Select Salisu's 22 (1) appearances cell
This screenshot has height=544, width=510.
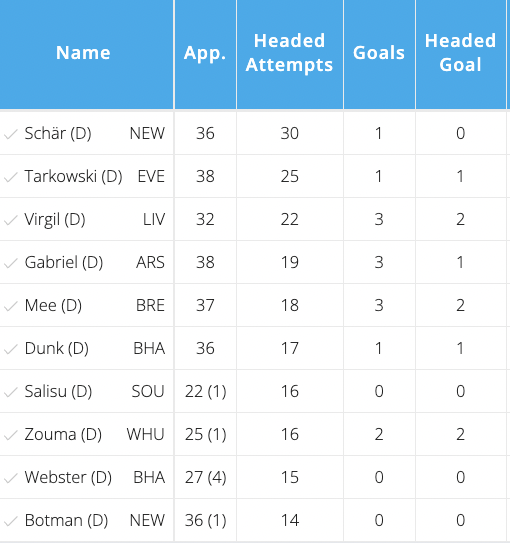[205, 391]
